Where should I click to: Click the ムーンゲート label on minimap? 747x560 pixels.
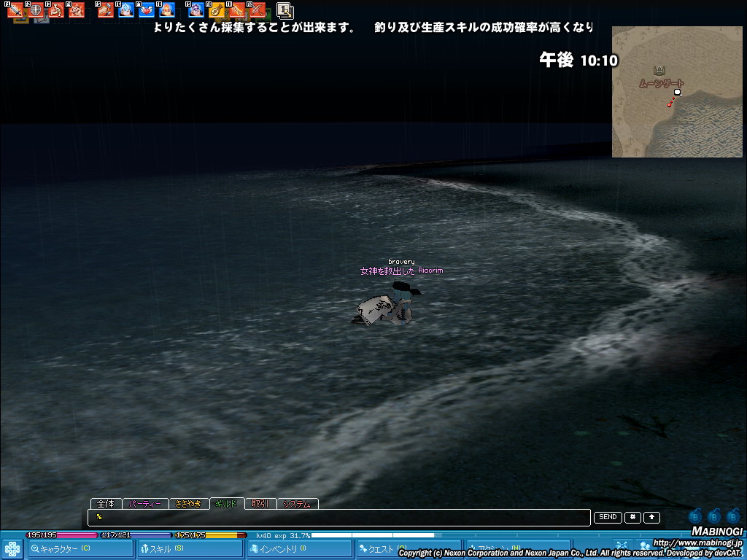[661, 83]
